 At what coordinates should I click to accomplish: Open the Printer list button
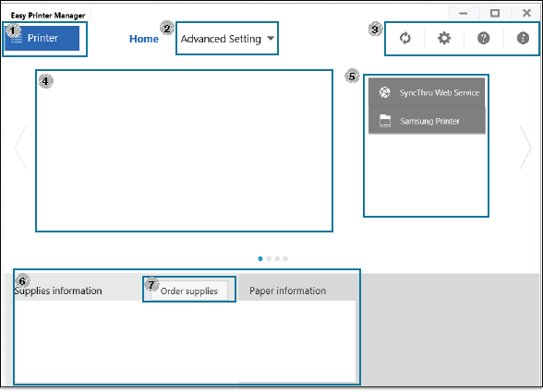point(42,38)
